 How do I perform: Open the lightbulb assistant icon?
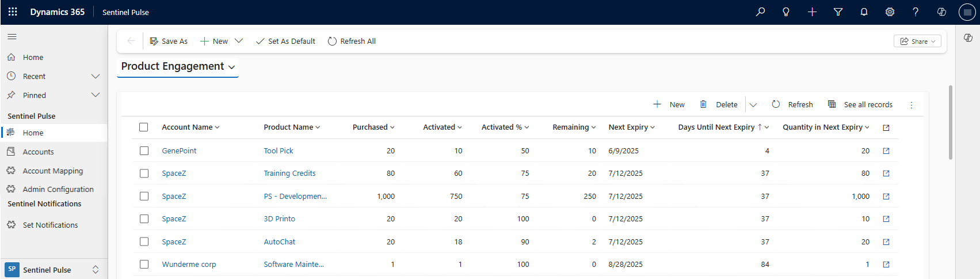click(x=786, y=12)
